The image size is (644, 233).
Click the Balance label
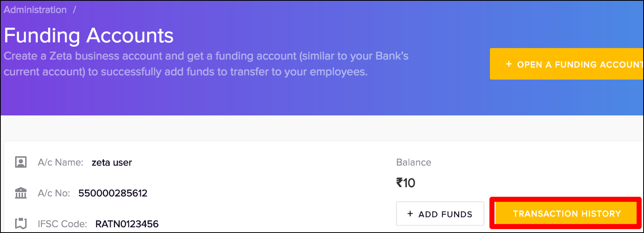413,162
